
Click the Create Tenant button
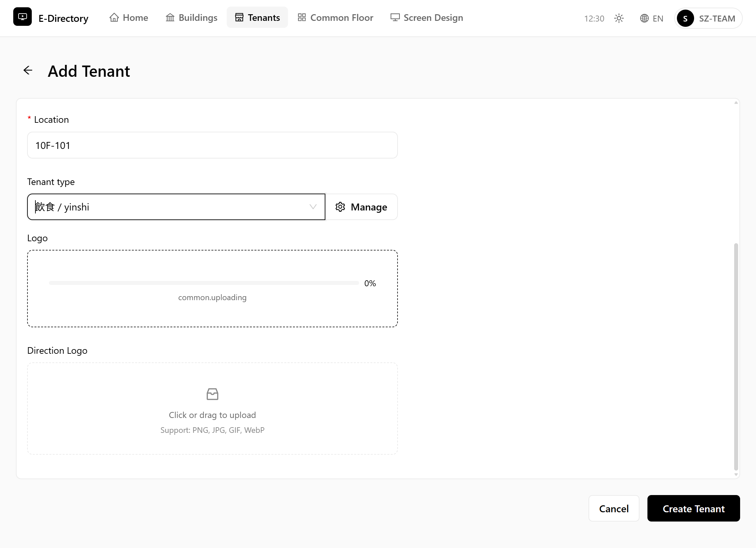coord(693,509)
